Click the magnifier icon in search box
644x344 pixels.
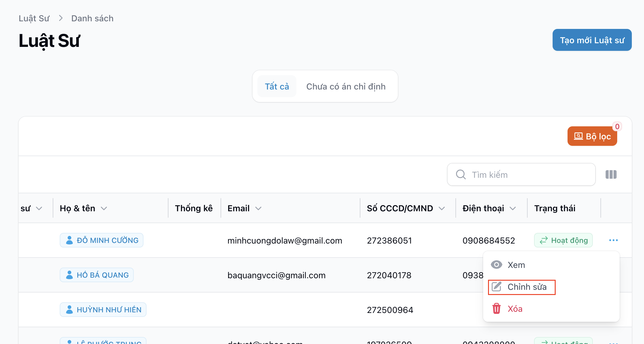tap(461, 174)
